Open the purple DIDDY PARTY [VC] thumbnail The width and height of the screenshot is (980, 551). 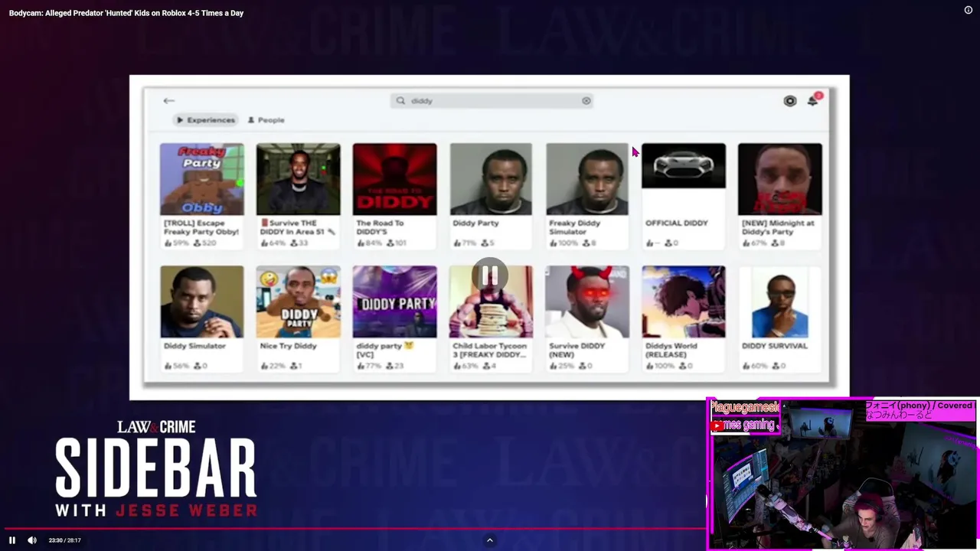tap(395, 302)
